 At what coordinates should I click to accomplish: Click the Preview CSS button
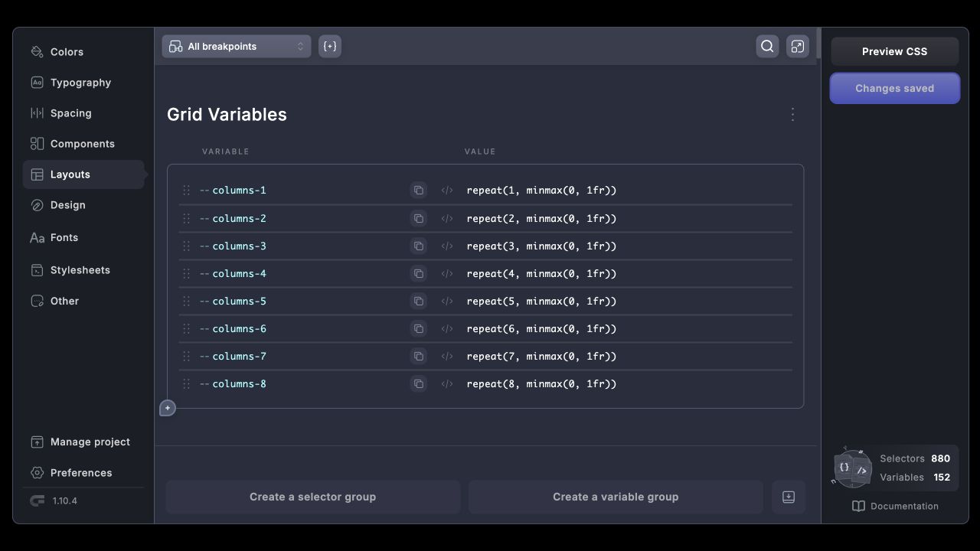(x=894, y=51)
